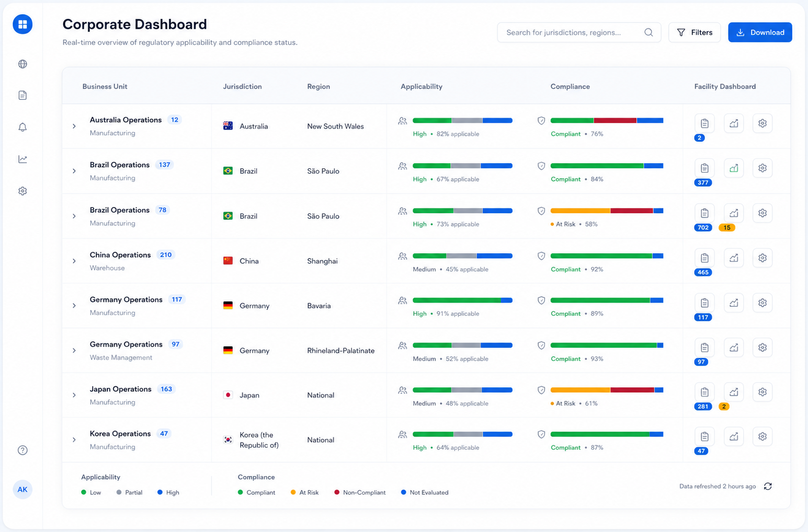
Task: Click Germany Bavaria applicability bar
Action: (x=462, y=300)
